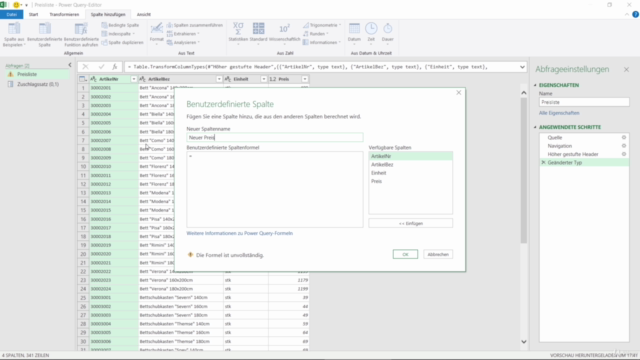Expand the formula bar
640x360 pixels.
[522, 67]
